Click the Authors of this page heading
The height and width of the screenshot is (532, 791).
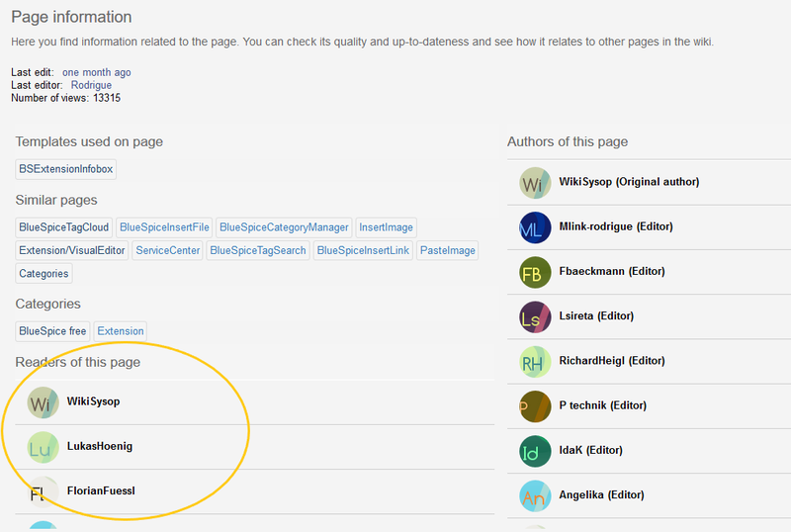pos(568,141)
